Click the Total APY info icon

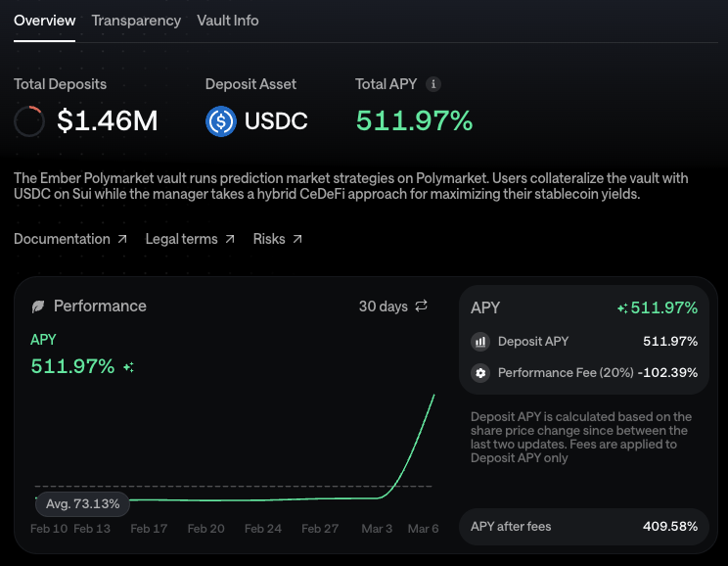(x=433, y=84)
